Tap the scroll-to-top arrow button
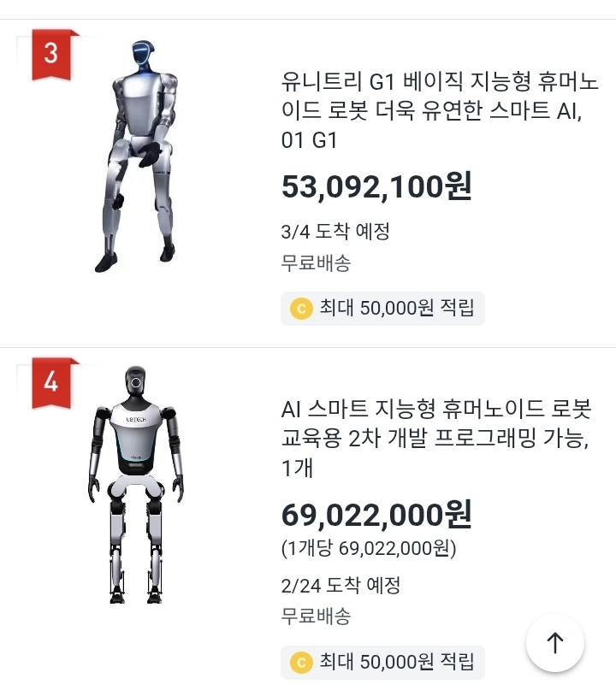The image size is (616, 696). click(x=555, y=643)
